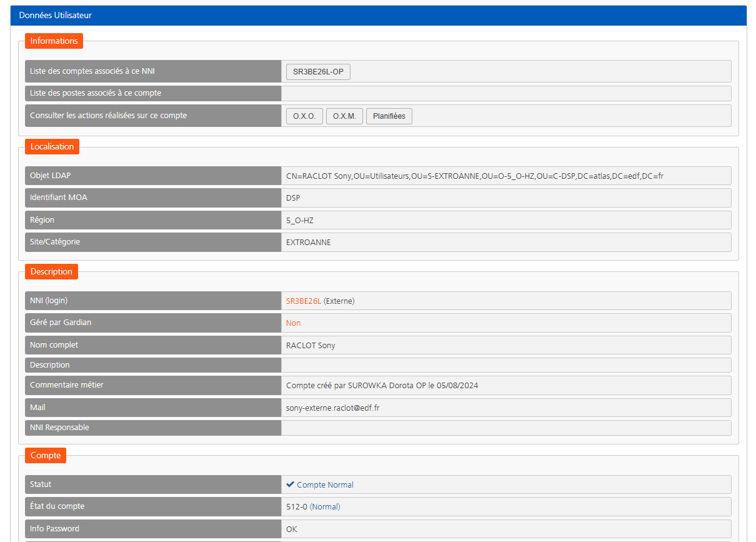
Task: Collapse the Informations section header
Action: tap(54, 41)
